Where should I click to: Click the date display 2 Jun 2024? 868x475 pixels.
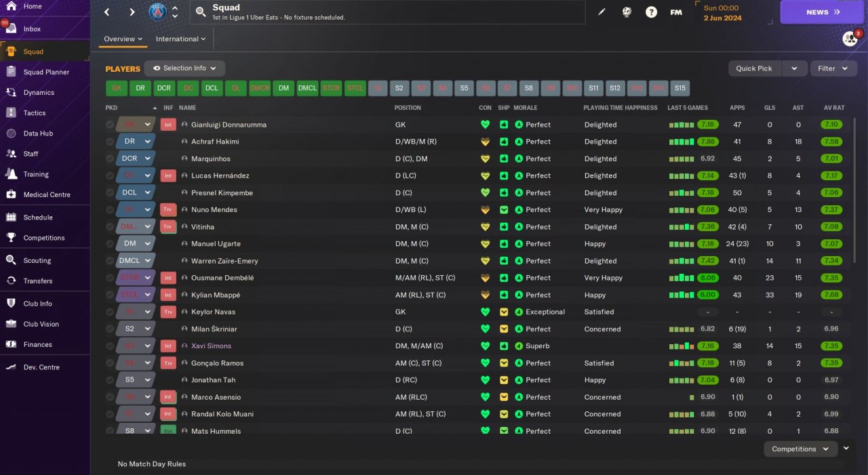[x=723, y=18]
